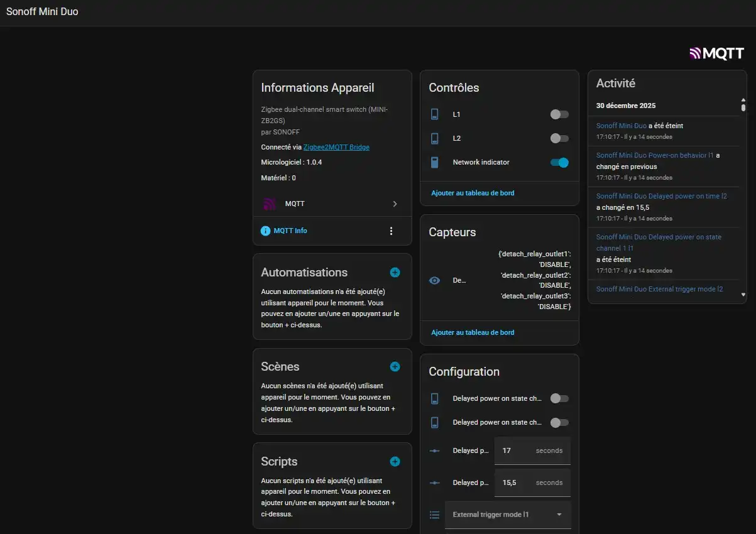Viewport: 756px width, 534px height.
Task: Enable the first Delayed power on state toggle
Action: pos(559,398)
